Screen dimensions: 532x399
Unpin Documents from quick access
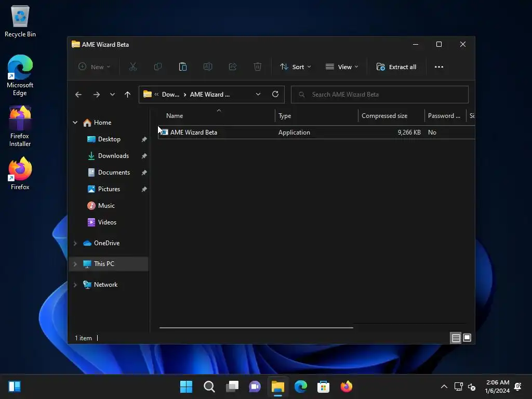tap(144, 172)
